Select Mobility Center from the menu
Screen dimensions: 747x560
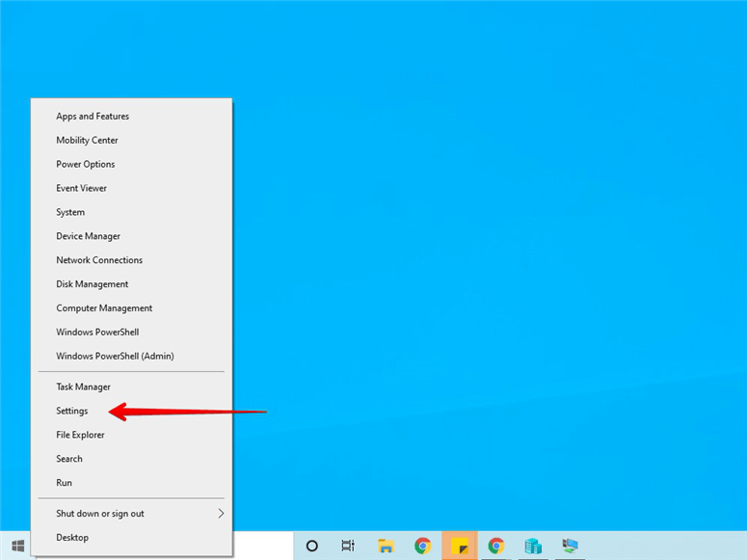click(131, 140)
